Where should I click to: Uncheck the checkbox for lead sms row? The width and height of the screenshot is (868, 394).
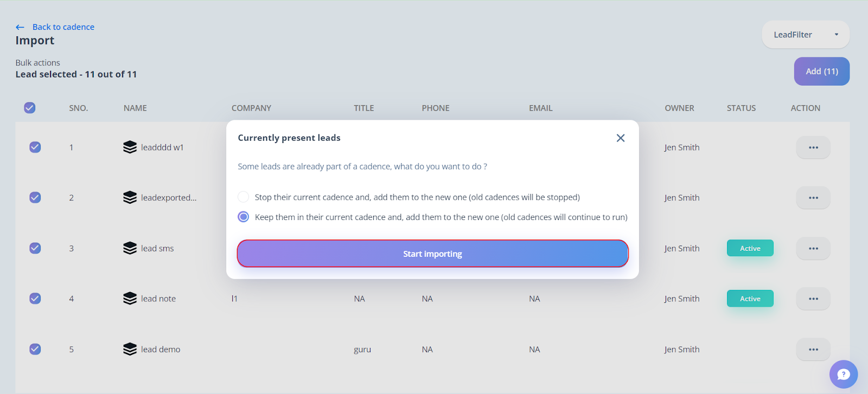(35, 248)
